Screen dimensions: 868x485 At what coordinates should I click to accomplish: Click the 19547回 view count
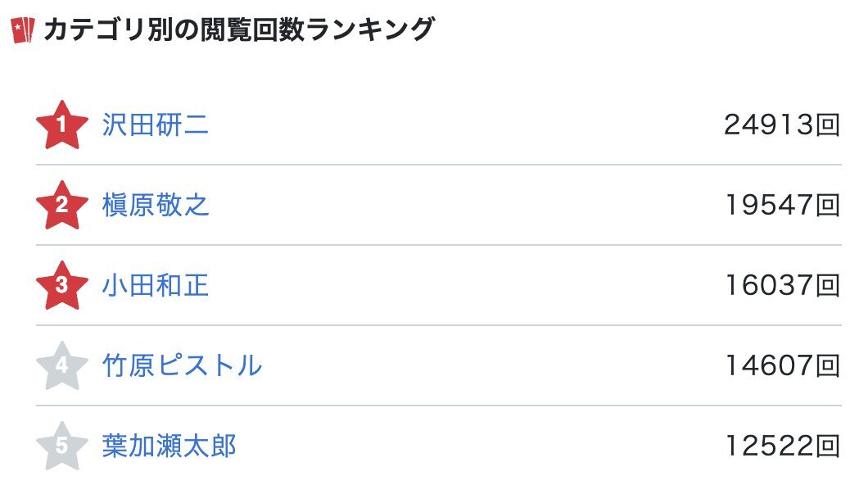783,205
